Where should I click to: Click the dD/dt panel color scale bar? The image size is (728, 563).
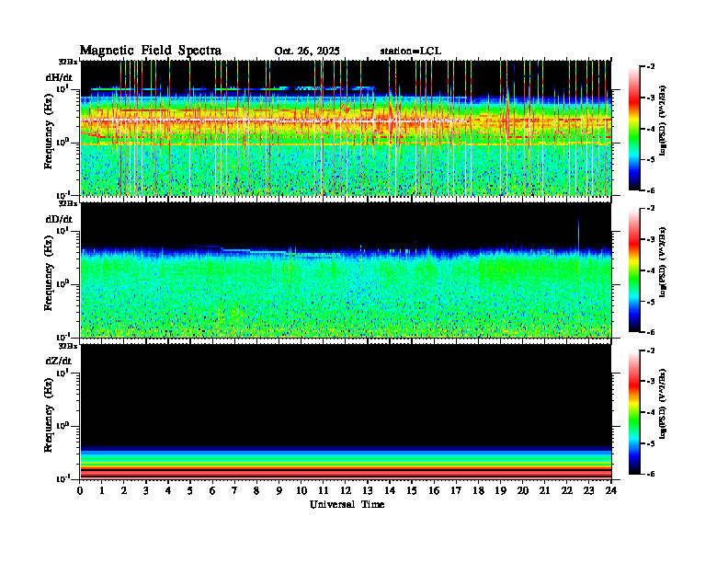[x=634, y=270]
